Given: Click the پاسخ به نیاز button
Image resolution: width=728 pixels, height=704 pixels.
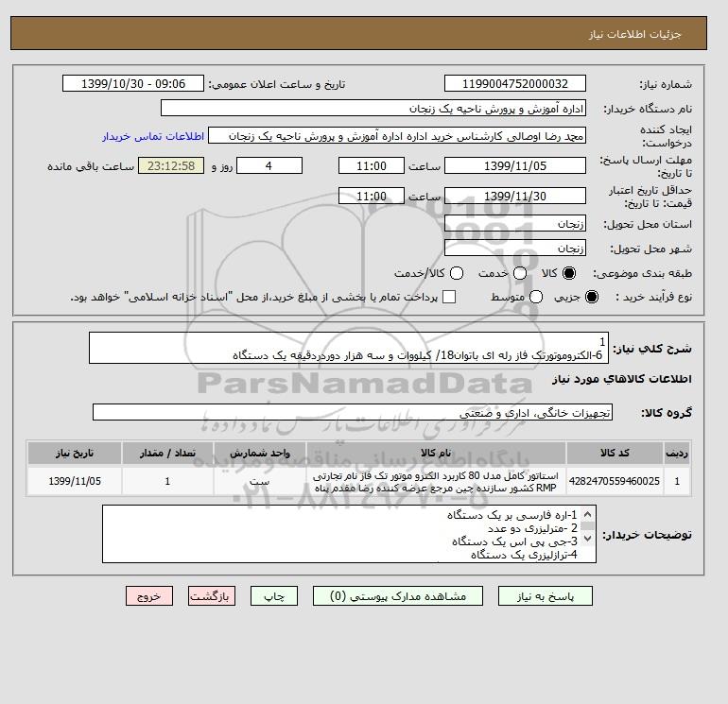Looking at the screenshot, I should (x=546, y=596).
